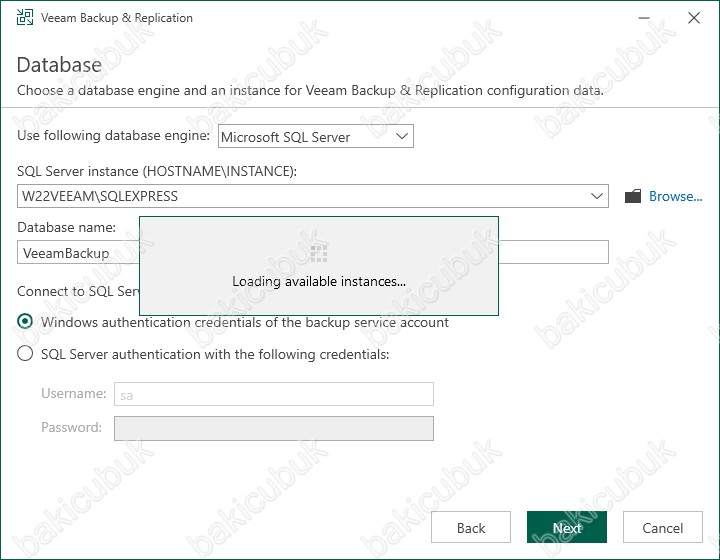Click the 'Use following database engine:' label
Viewport: 720px width, 560px height.
click(113, 136)
